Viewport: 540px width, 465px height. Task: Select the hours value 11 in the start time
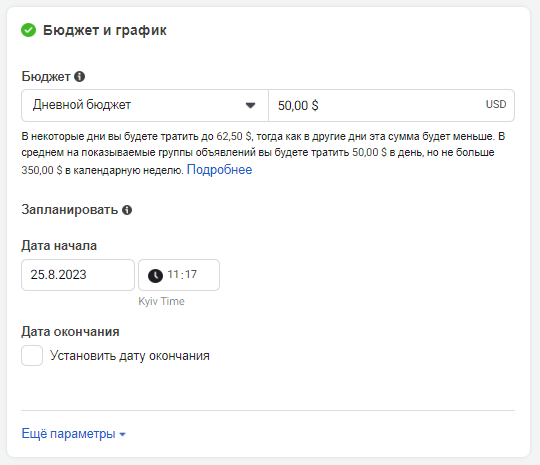173,275
